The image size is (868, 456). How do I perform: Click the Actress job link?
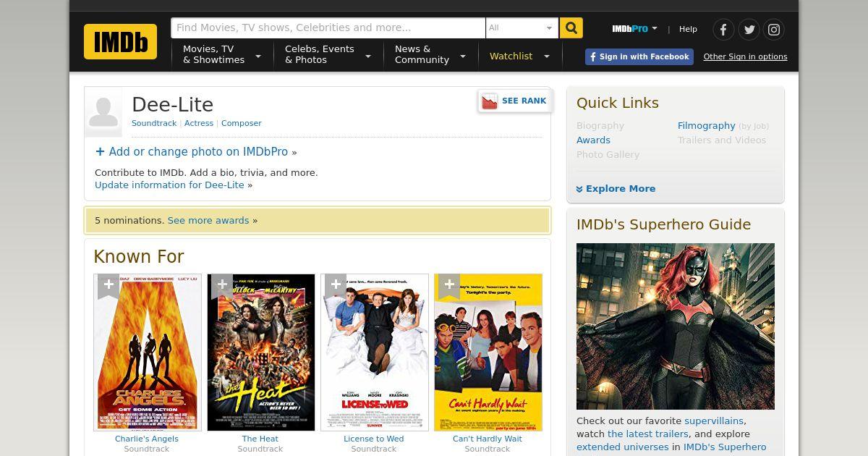(199, 123)
